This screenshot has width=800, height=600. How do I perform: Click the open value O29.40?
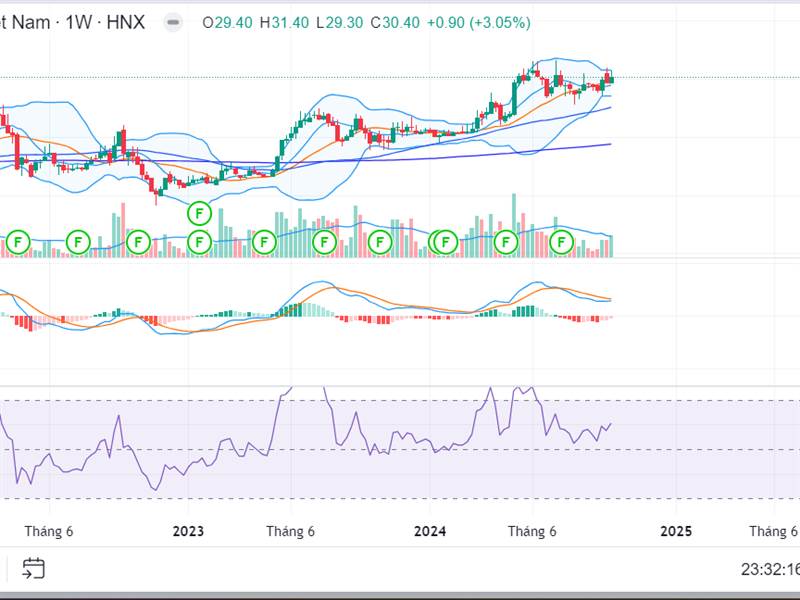[228, 23]
